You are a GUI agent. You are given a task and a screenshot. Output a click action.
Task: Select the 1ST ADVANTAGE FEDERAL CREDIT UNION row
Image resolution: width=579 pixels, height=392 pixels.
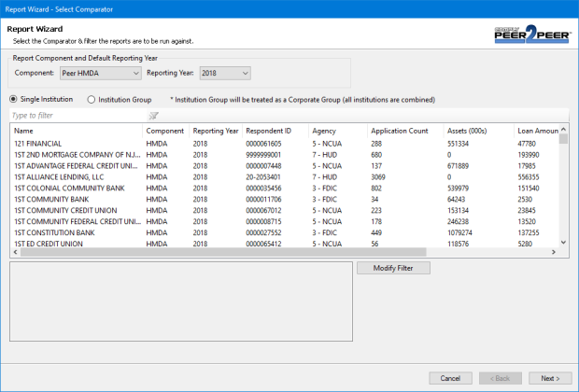pos(284,166)
